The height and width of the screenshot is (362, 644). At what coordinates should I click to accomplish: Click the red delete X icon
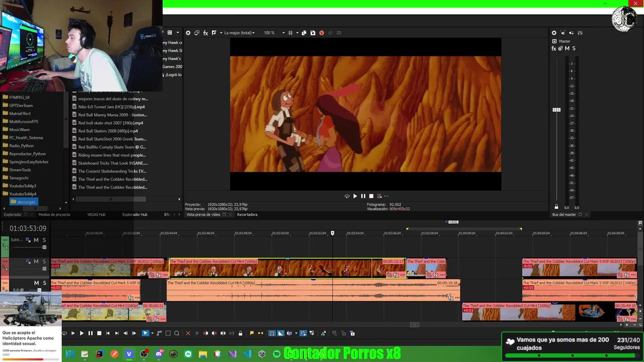(x=188, y=333)
